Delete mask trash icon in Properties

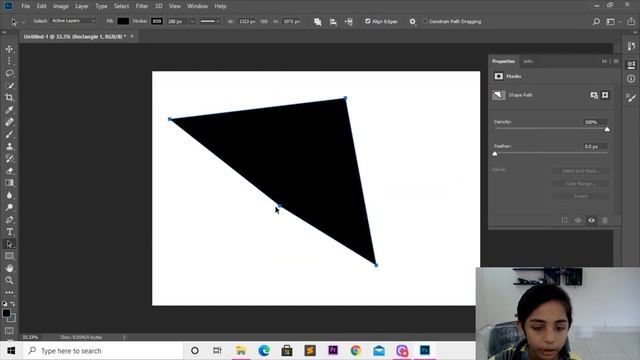pyautogui.click(x=605, y=220)
